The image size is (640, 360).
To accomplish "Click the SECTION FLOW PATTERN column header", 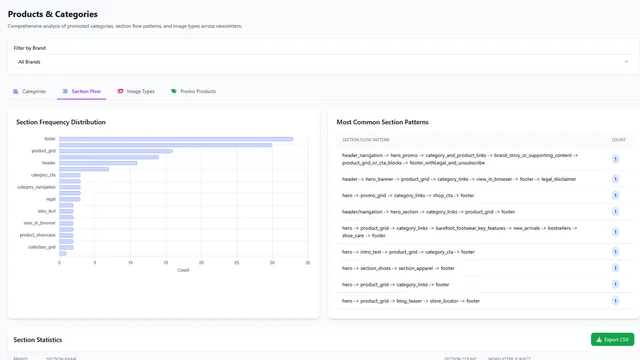I will coord(366,140).
